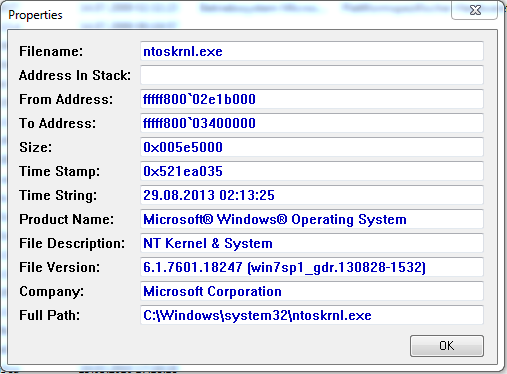
Task: Click the 'Time String:' label
Action: (x=58, y=196)
